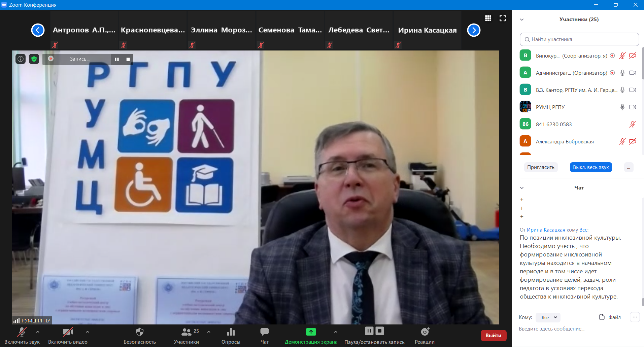
Task: Unmute microphone with Включить звук
Action: tap(22, 336)
